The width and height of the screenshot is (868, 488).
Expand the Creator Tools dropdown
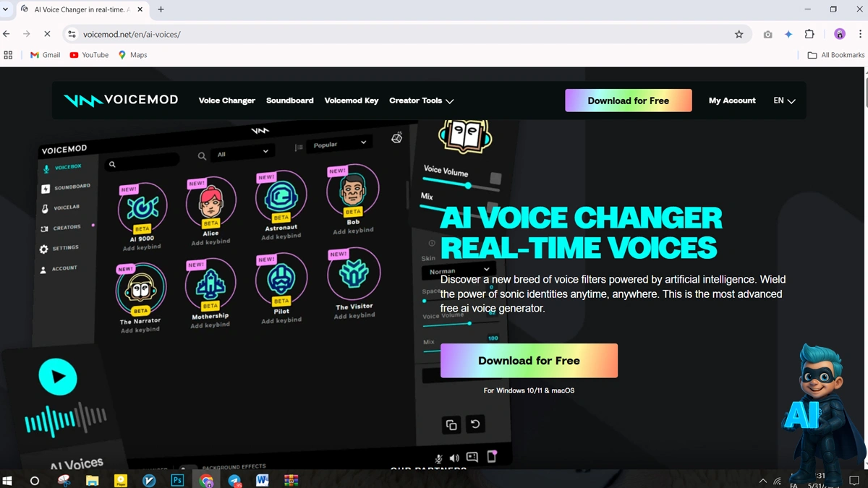[421, 100]
